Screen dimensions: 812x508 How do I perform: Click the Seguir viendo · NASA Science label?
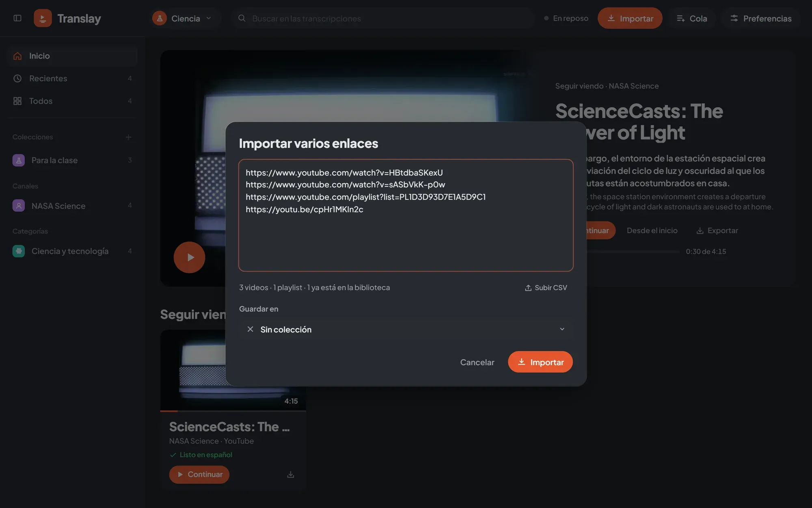tap(607, 86)
